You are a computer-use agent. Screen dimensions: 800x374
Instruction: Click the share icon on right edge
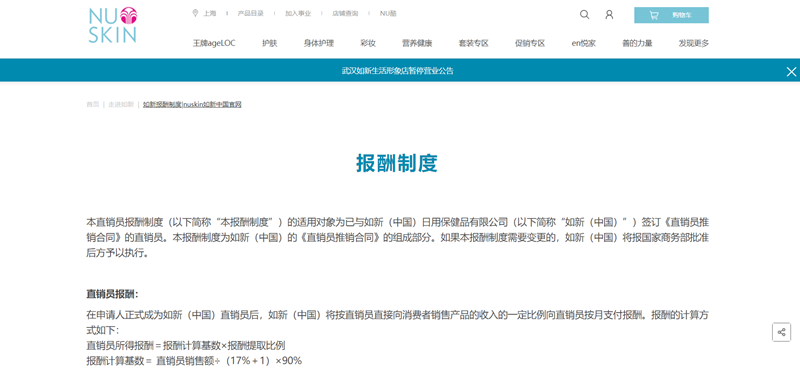781,333
